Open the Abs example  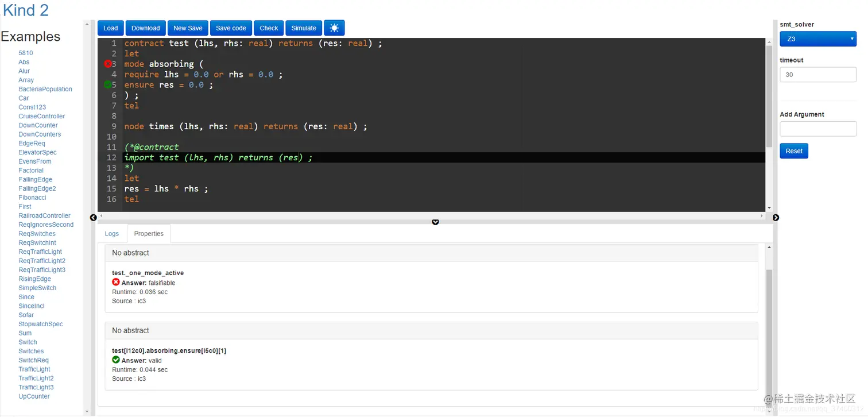point(24,62)
